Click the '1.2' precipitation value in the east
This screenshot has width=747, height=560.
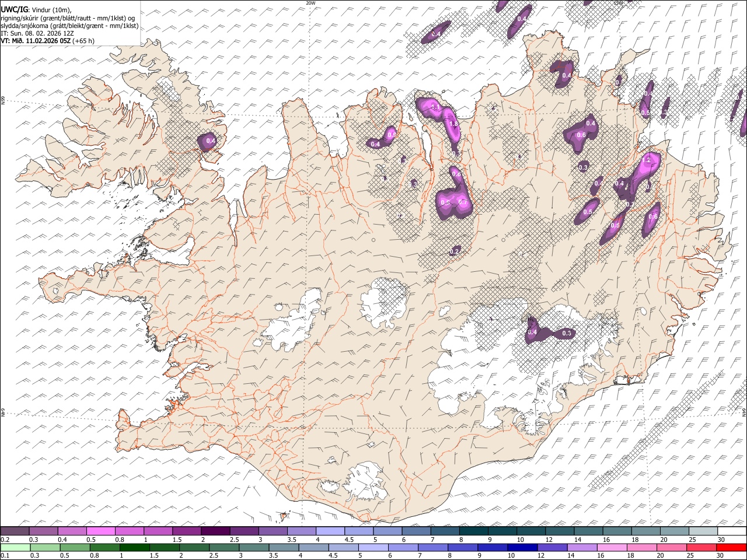646,160
